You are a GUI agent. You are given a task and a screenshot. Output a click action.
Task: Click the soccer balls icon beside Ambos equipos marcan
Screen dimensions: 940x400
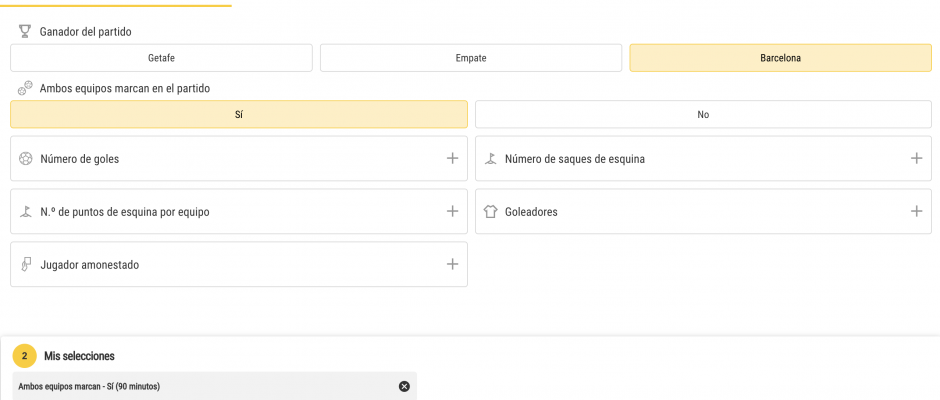pos(25,88)
